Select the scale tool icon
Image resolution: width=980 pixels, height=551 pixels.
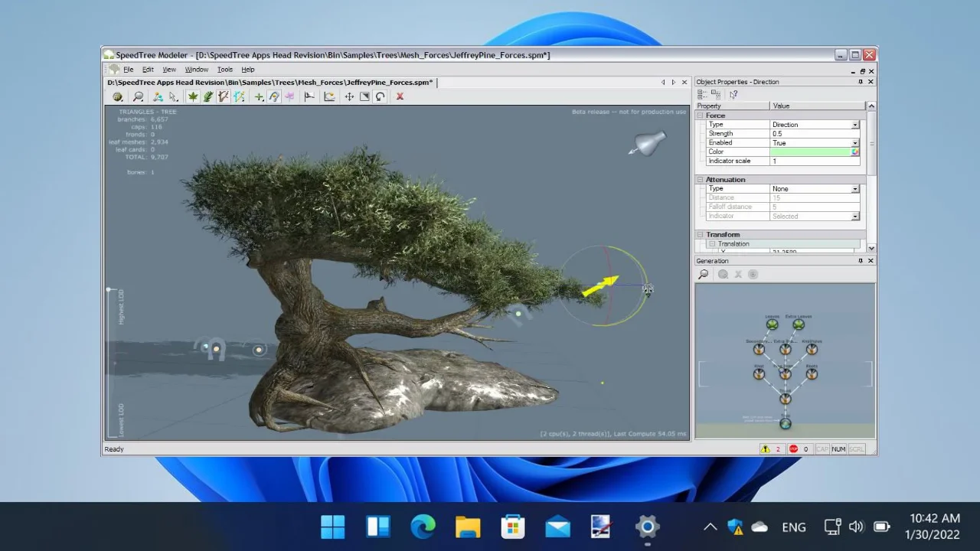364,96
